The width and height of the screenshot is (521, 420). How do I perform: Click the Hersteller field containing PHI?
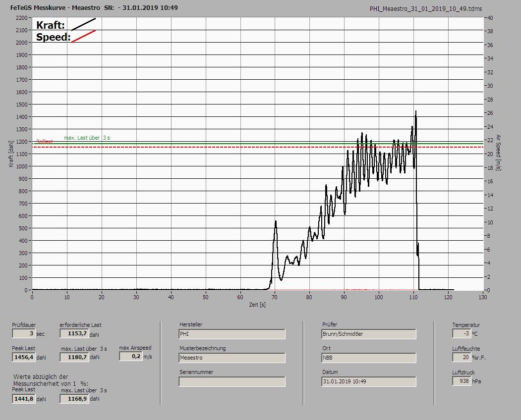[x=232, y=334]
